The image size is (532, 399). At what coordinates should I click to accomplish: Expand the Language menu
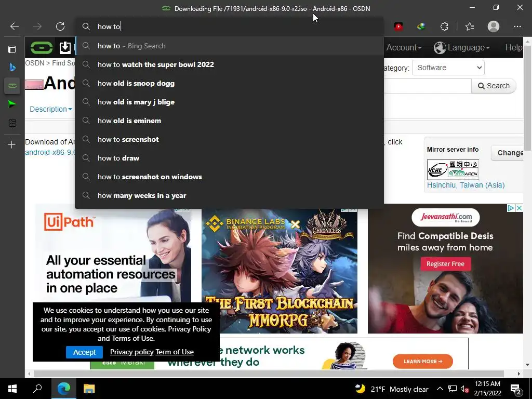coord(462,47)
